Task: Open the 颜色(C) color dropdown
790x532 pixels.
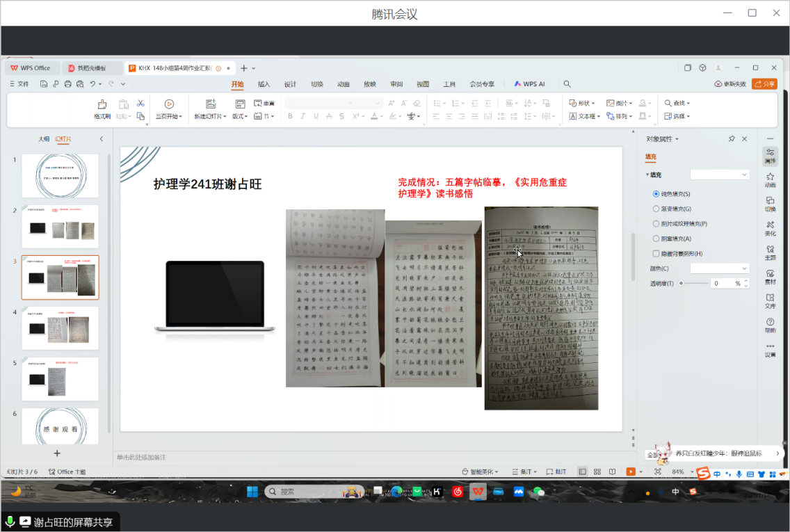Action: coord(719,268)
